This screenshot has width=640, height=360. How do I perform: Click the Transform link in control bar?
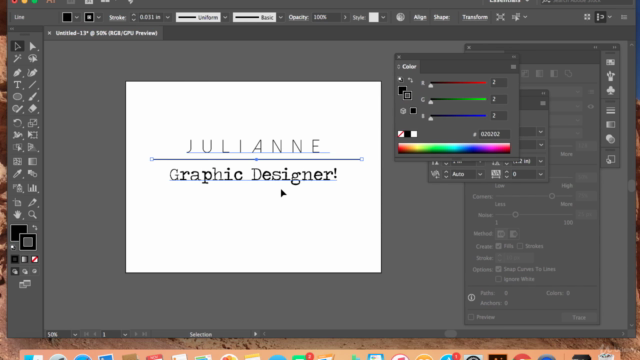coord(475,17)
